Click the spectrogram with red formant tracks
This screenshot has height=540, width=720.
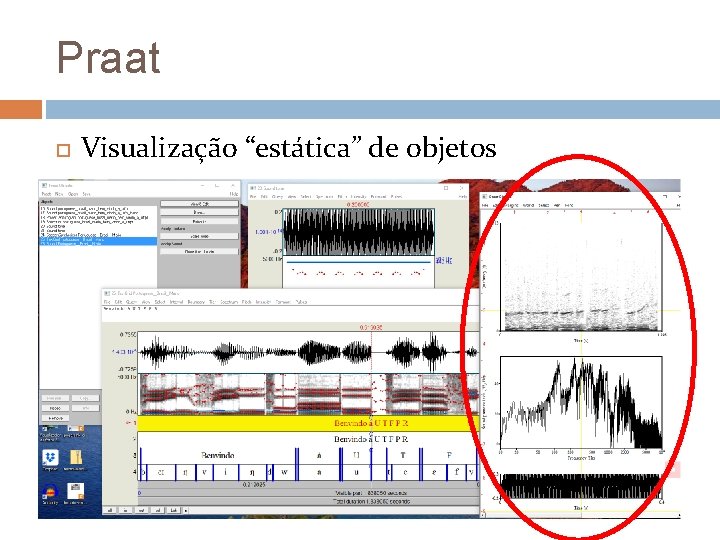[308, 394]
